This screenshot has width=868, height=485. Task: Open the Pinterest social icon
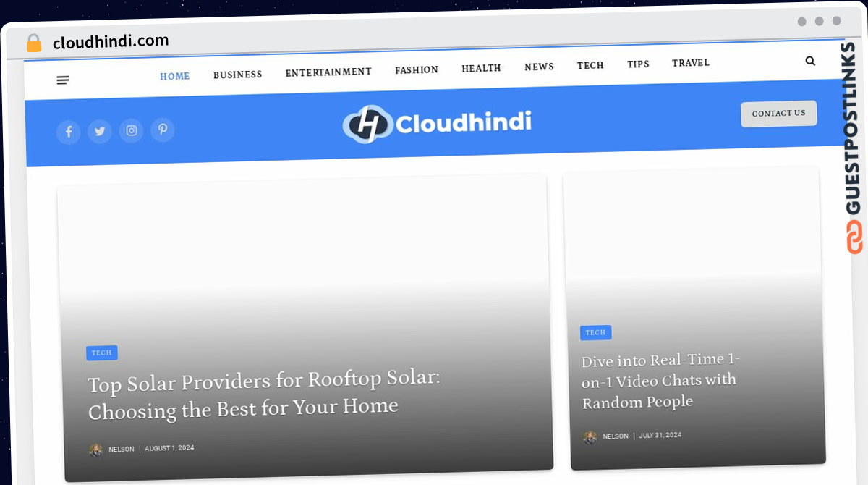point(163,130)
